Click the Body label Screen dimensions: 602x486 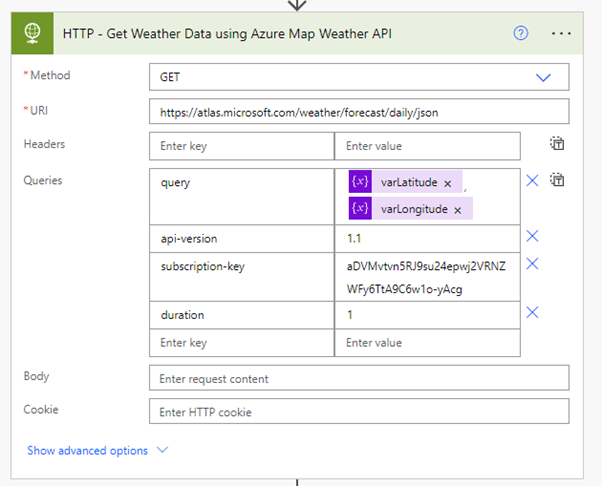click(36, 376)
